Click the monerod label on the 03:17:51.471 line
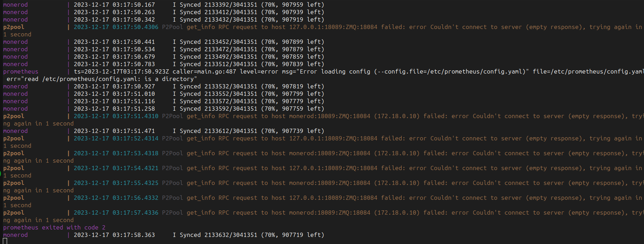The width and height of the screenshot is (644, 244). [15, 131]
